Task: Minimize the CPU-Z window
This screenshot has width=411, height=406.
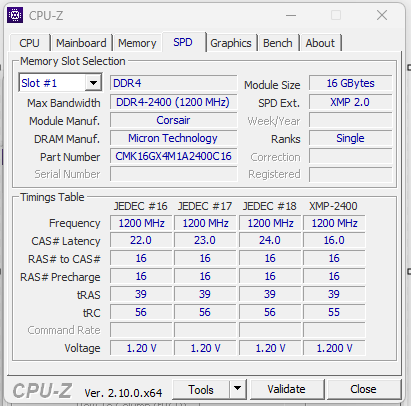Action: (x=291, y=15)
